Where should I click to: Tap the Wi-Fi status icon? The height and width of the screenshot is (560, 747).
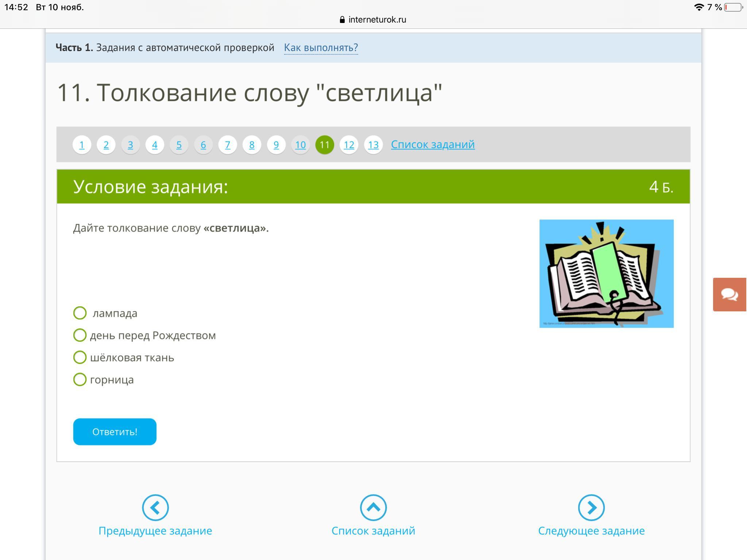coord(698,7)
